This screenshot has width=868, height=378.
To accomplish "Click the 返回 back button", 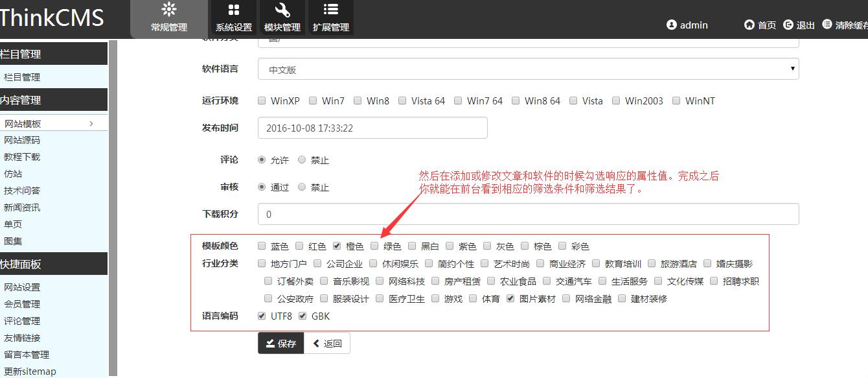I will (x=327, y=343).
